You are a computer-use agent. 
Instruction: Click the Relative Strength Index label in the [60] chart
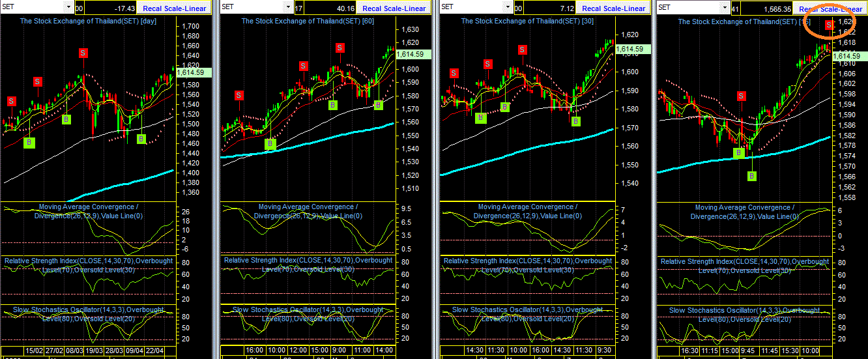pos(308,264)
